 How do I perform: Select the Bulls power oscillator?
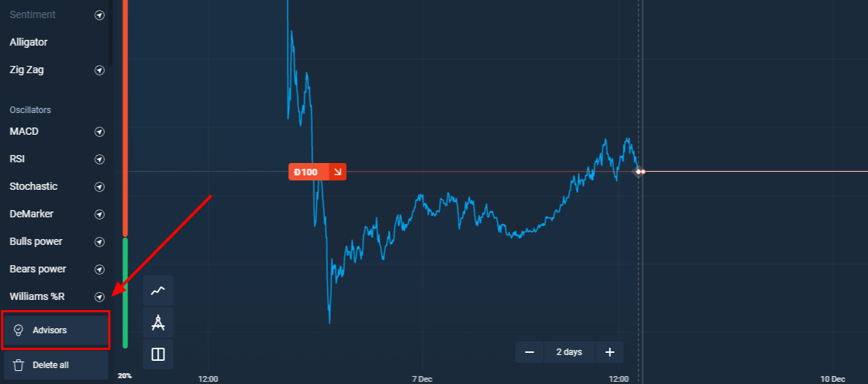click(x=36, y=241)
